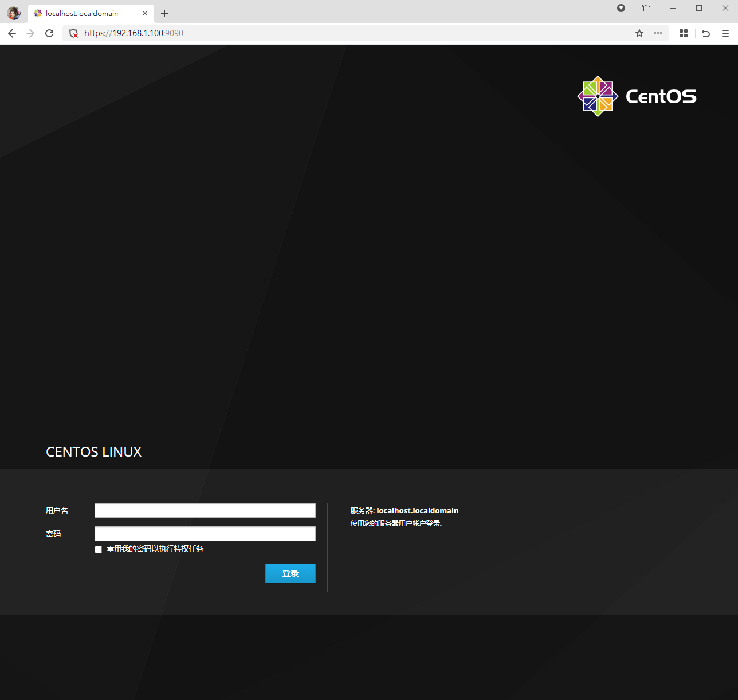The image size is (738, 700).
Task: Click the undo arrow toolbar icon
Action: (706, 33)
